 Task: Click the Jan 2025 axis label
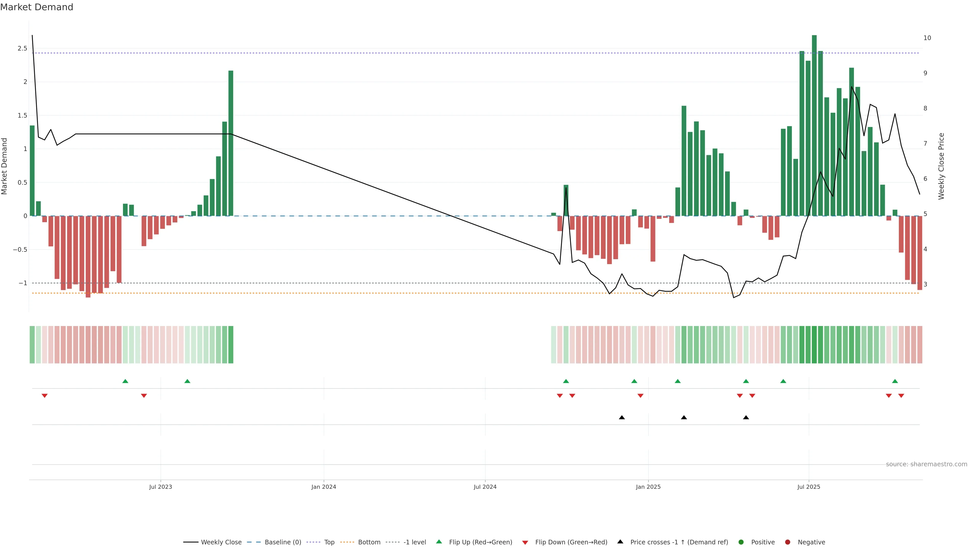[648, 487]
